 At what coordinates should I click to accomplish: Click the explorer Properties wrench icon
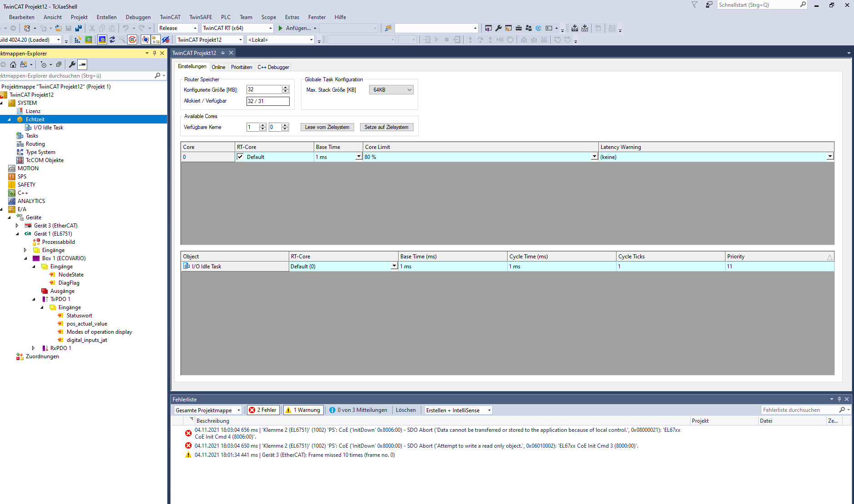tap(72, 64)
